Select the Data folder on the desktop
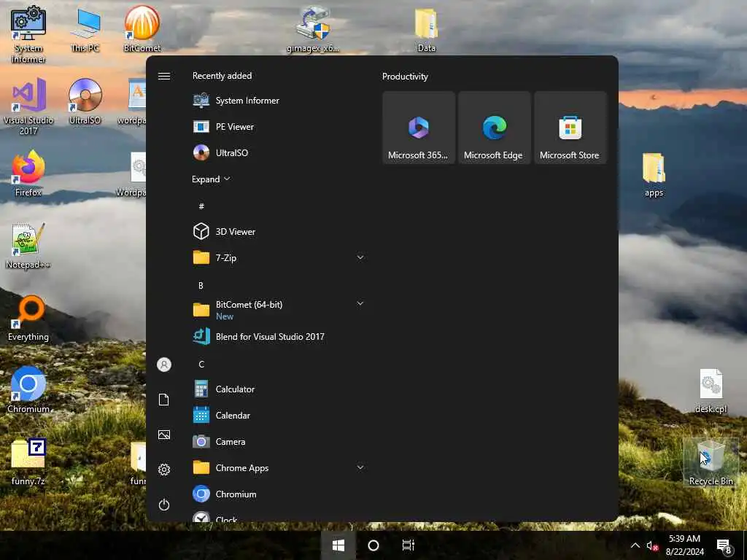This screenshot has height=560, width=747. point(426,29)
